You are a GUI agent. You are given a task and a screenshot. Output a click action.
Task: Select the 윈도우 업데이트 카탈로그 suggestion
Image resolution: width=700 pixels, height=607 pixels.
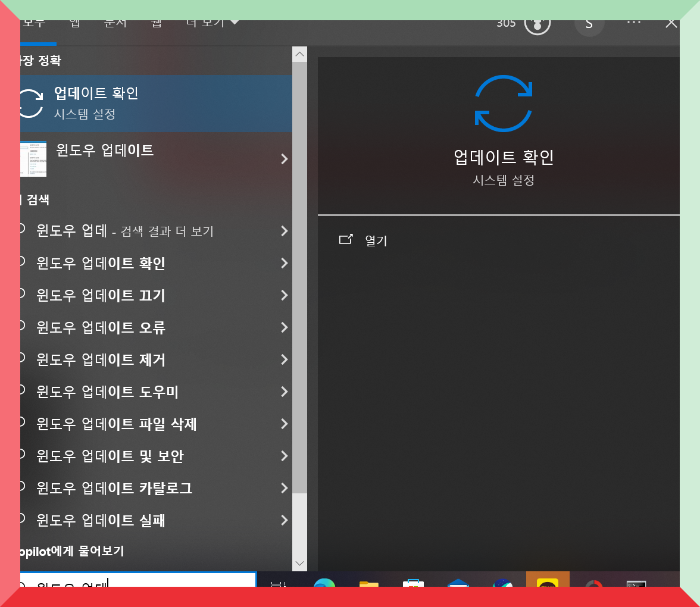114,488
